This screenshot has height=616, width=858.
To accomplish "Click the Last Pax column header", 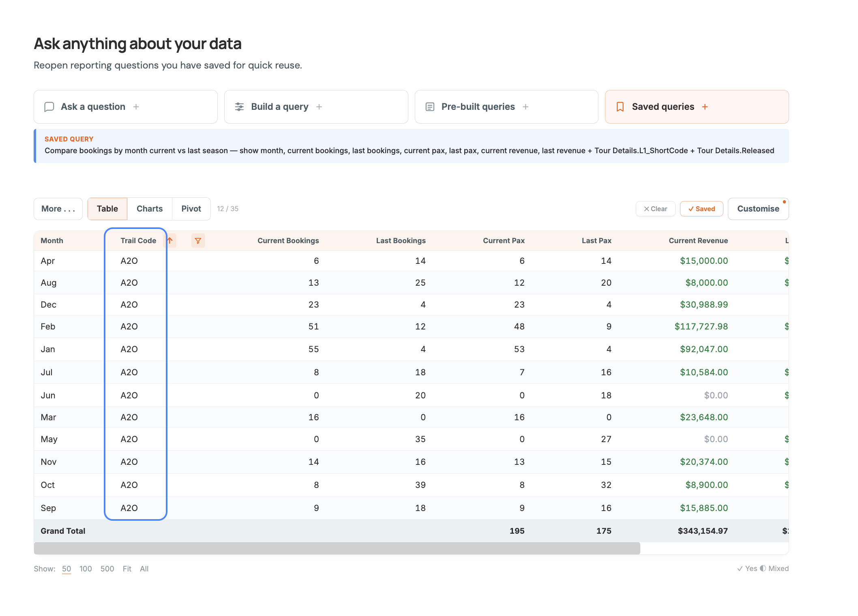I will [596, 241].
